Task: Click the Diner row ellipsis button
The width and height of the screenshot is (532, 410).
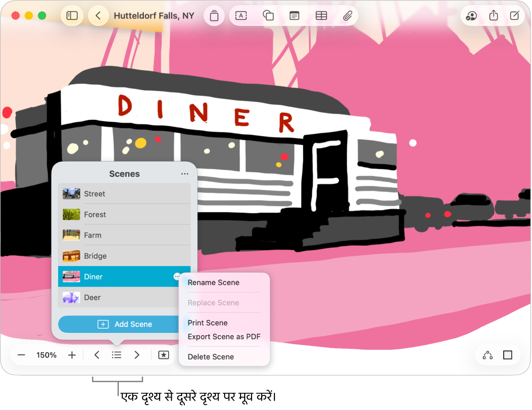Action: point(177,276)
